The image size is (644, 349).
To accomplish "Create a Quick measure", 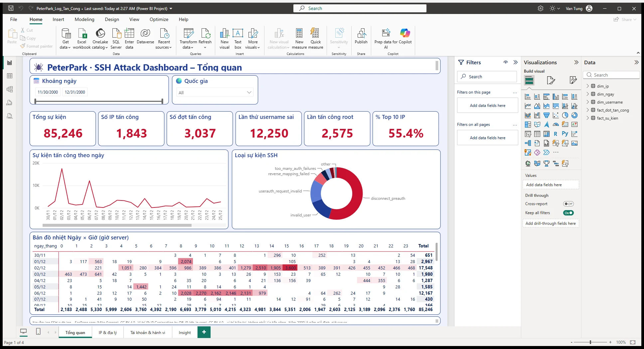I will 316,39.
